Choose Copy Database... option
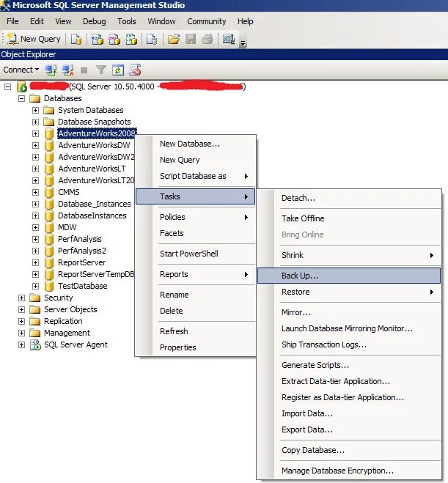Image resolution: width=448 pixels, height=483 pixels. click(349, 450)
